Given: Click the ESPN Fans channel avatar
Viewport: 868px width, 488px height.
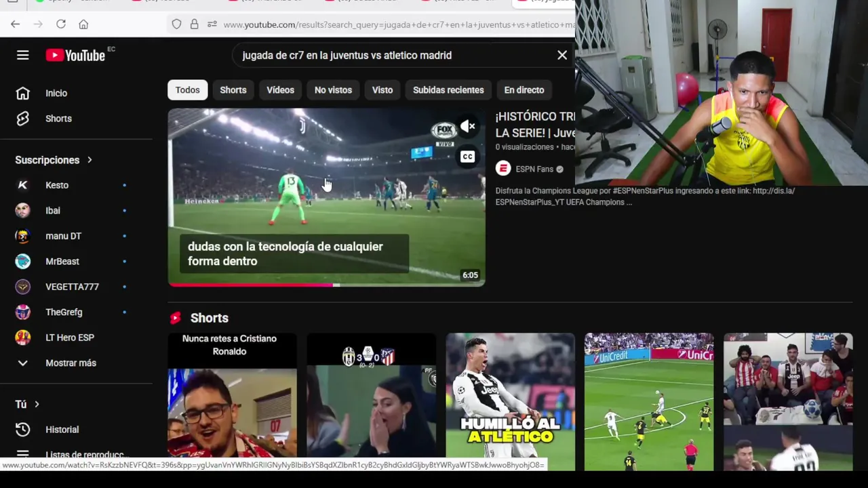Looking at the screenshot, I should 502,169.
